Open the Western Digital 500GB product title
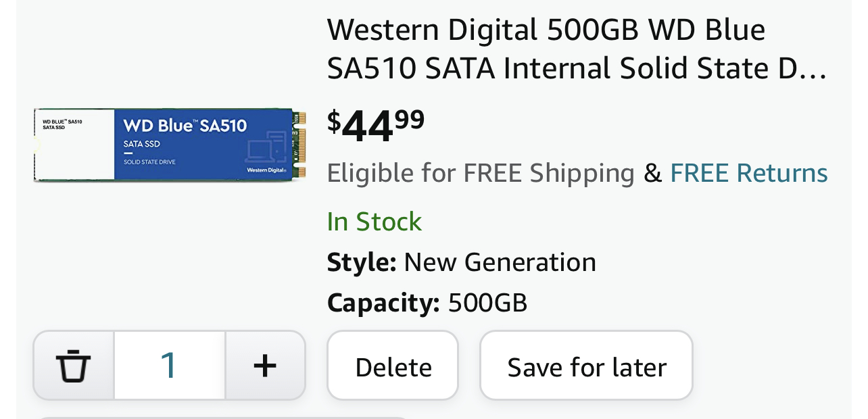The height and width of the screenshot is (419, 868). (x=576, y=49)
